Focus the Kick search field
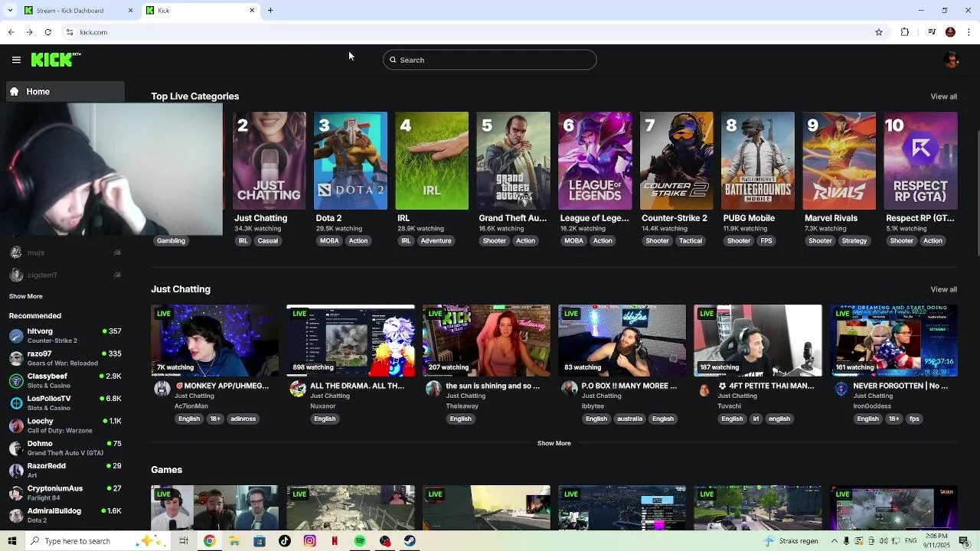The image size is (980, 551). pos(490,60)
